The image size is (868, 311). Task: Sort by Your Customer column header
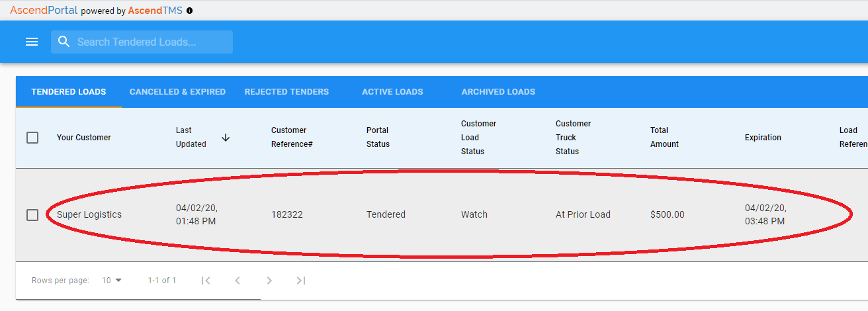tap(84, 138)
